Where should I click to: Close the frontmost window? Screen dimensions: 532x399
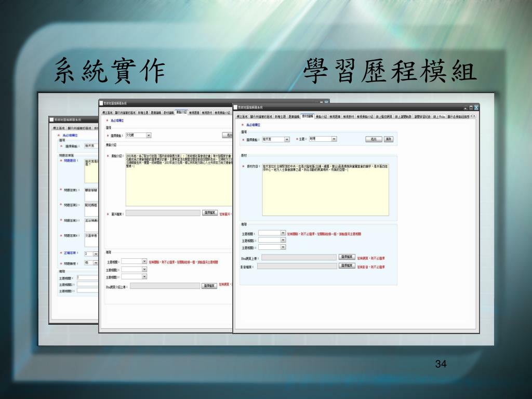tap(476, 108)
